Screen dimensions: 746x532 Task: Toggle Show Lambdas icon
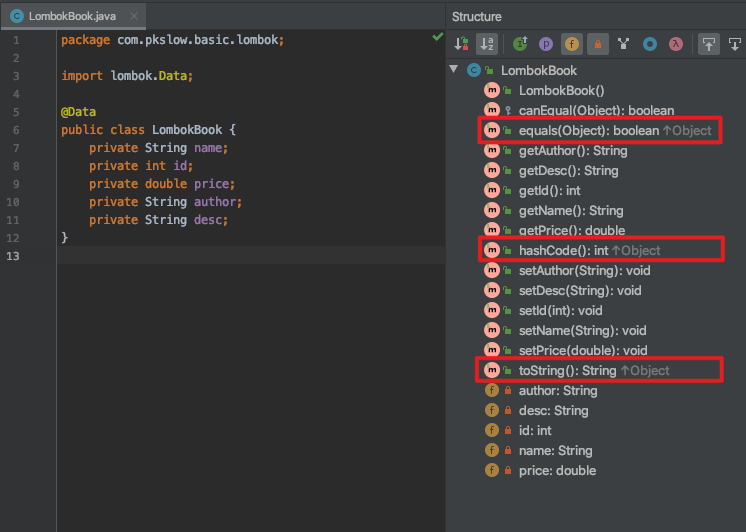pos(676,44)
